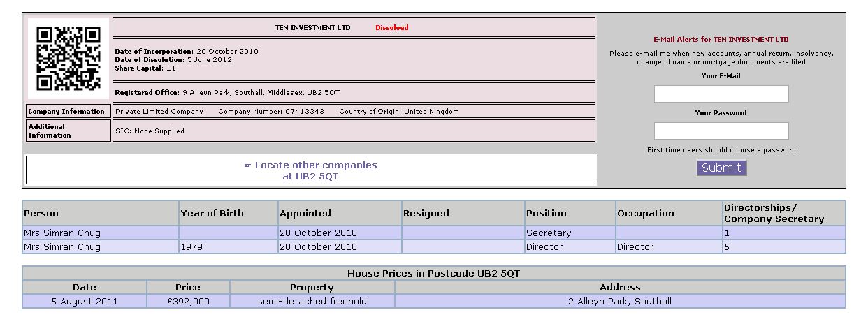Click the House Prices in Postcode heading
This screenshot has width=868, height=317.
[x=433, y=274]
